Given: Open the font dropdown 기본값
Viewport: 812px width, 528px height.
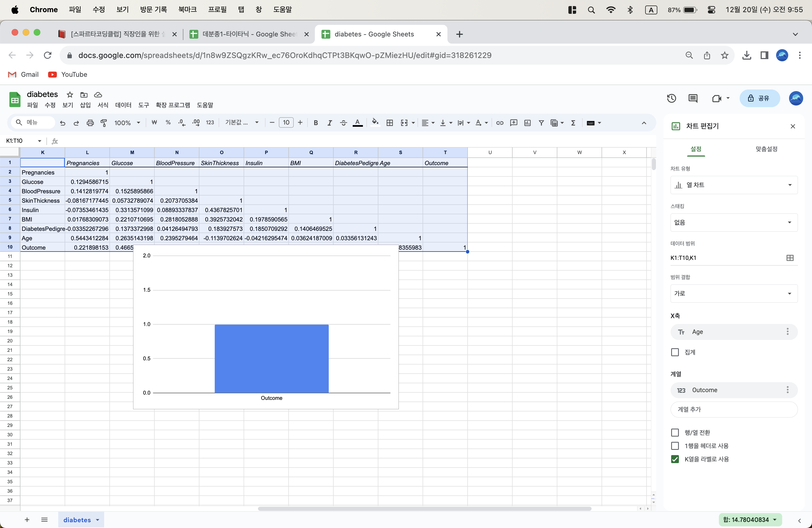Looking at the screenshot, I should pos(242,123).
